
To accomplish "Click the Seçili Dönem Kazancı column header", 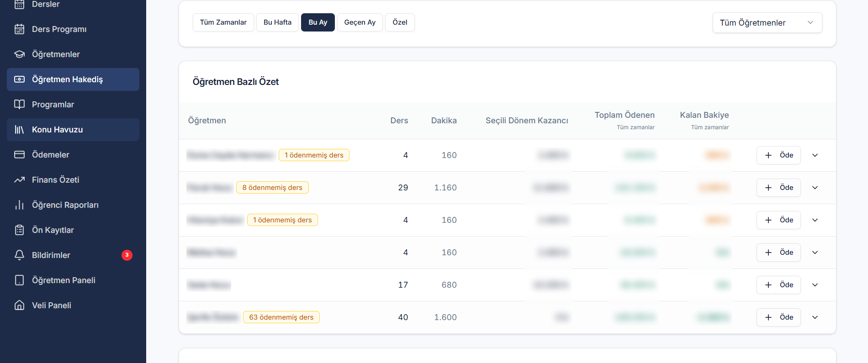I will tap(527, 121).
